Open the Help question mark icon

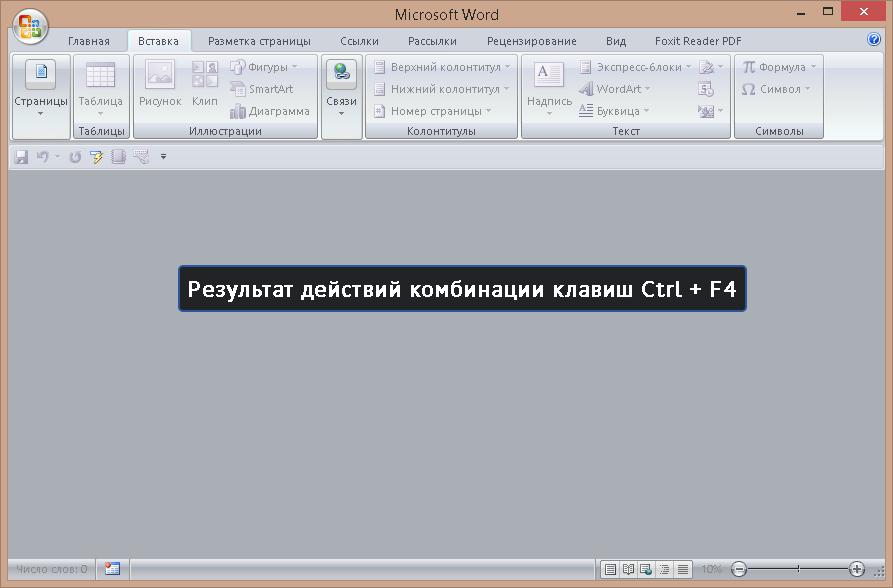click(x=874, y=40)
